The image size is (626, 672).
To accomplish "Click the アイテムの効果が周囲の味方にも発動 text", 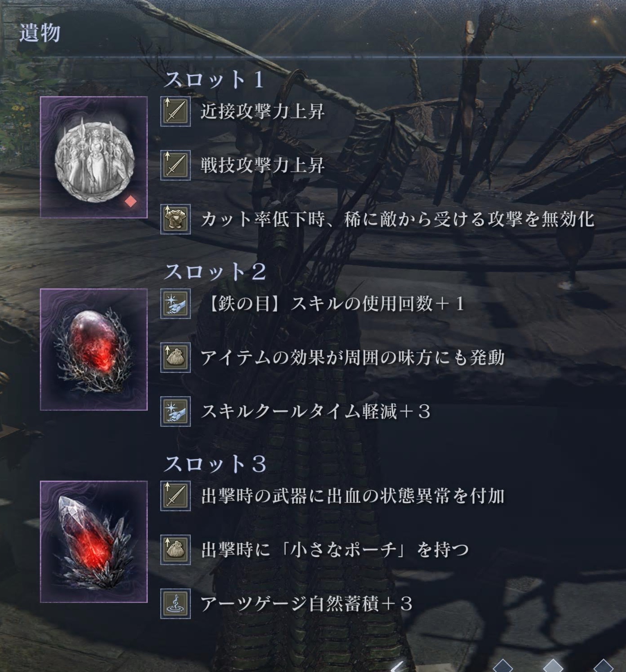I will [x=353, y=358].
